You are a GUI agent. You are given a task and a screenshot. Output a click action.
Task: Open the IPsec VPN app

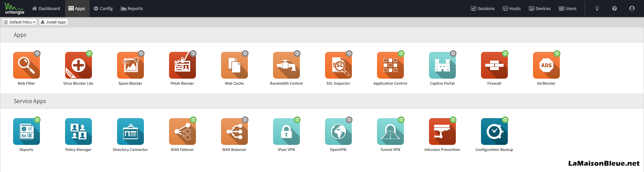(x=286, y=132)
